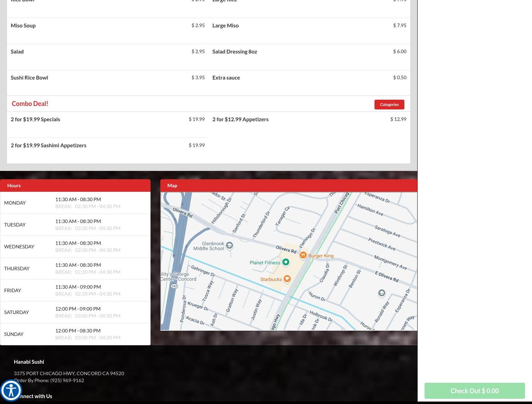This screenshot has width=532, height=404.
Task: Select 2 for $19.99 Sashimi Appetizers
Action: 49,145
